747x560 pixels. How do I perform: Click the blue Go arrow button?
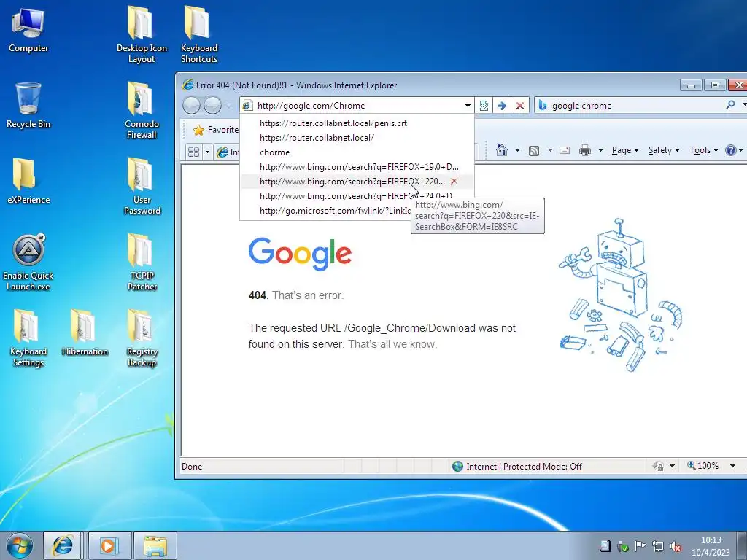(502, 105)
